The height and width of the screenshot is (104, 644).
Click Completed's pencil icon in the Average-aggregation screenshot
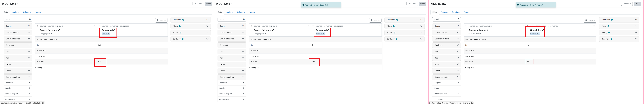114,30
